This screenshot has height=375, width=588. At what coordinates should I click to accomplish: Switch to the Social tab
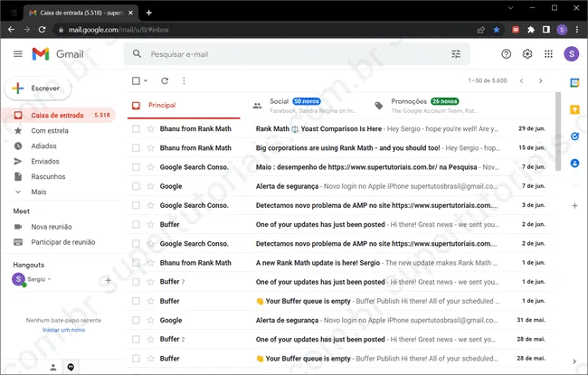click(x=306, y=105)
